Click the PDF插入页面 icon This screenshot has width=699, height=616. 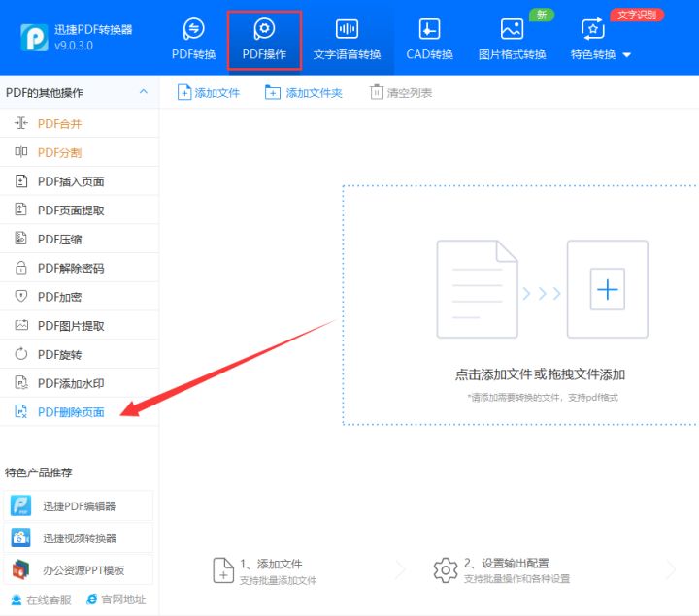(21, 180)
